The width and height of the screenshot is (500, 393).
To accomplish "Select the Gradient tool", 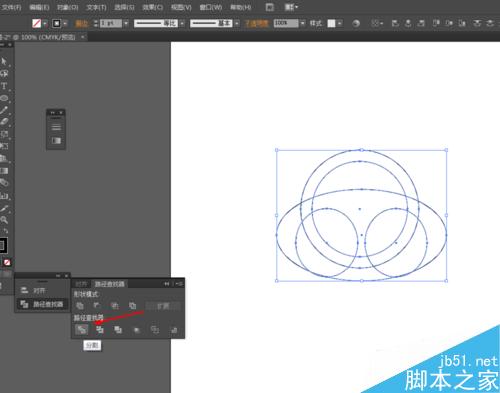I will (4, 171).
